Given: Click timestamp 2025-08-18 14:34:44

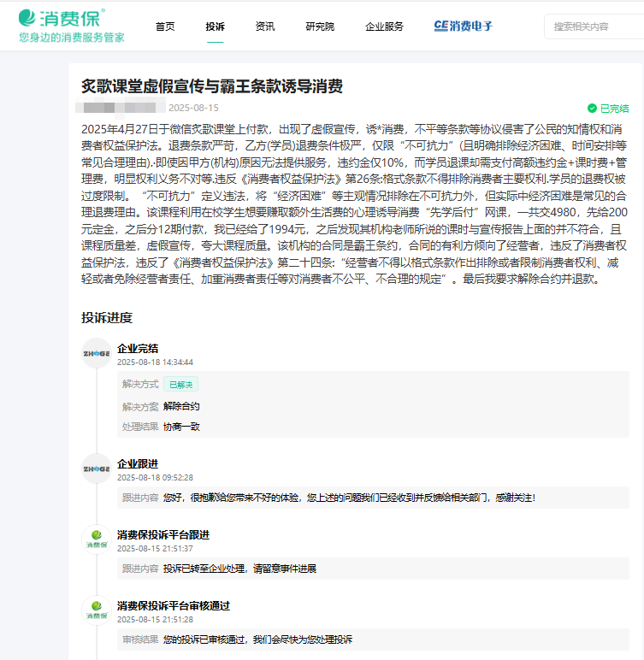Looking at the screenshot, I should [155, 362].
